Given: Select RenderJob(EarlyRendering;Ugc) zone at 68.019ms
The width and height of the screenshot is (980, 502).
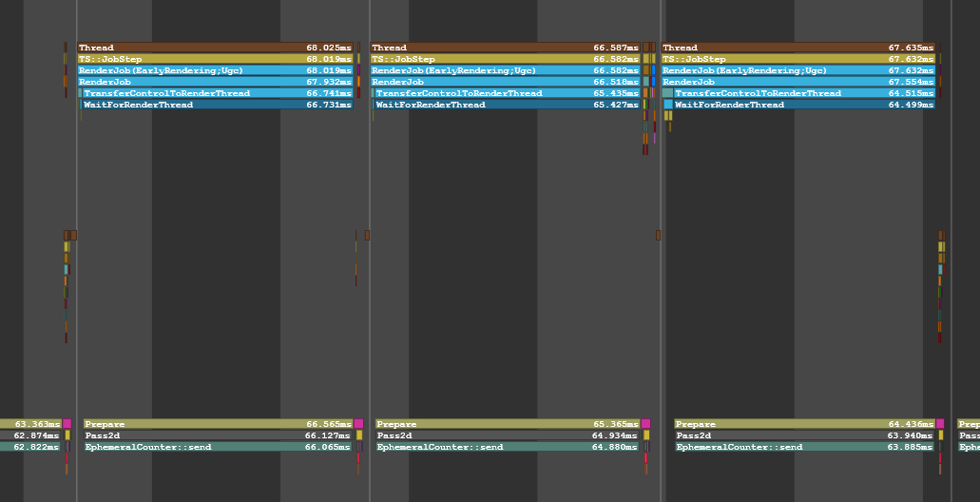Looking at the screenshot, I should [x=215, y=70].
